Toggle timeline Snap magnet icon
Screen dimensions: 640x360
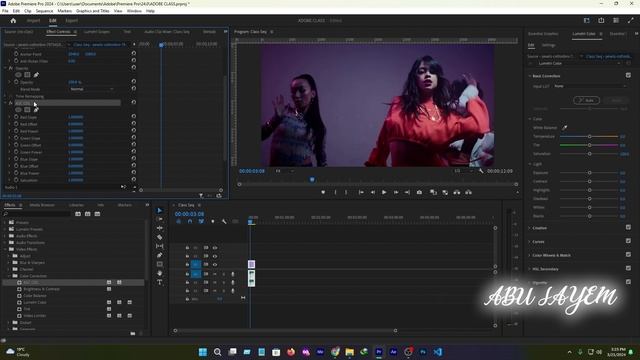click(190, 221)
